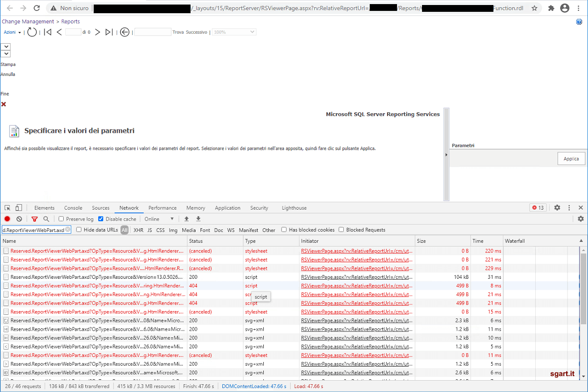This screenshot has width=588, height=392.
Task: Sort by Waterfall column arrow
Action: [581, 241]
